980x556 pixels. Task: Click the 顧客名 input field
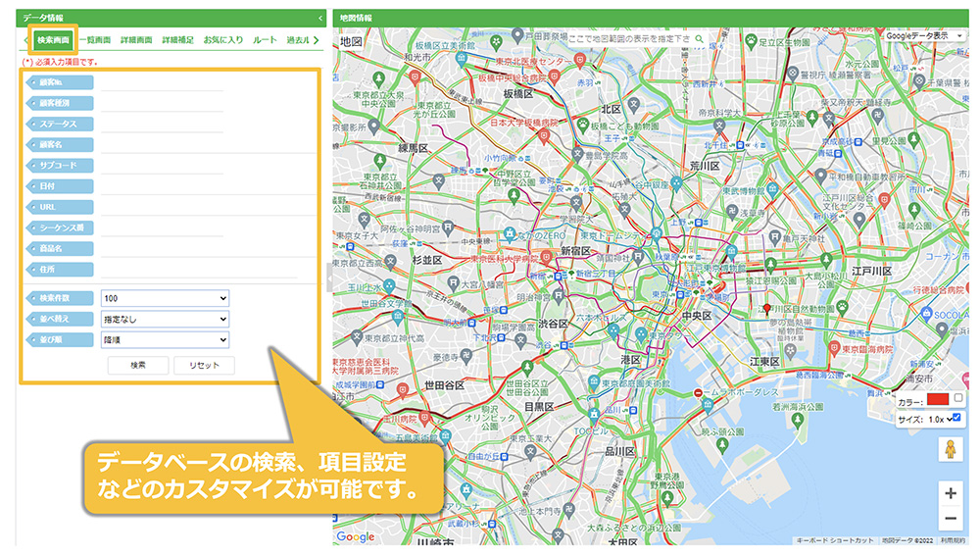pos(208,144)
